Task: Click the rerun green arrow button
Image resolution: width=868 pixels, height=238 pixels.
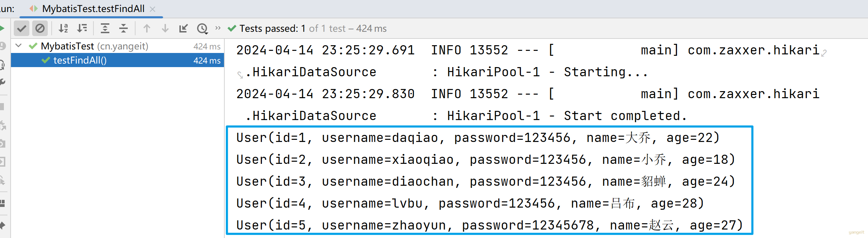Action: click(2, 28)
